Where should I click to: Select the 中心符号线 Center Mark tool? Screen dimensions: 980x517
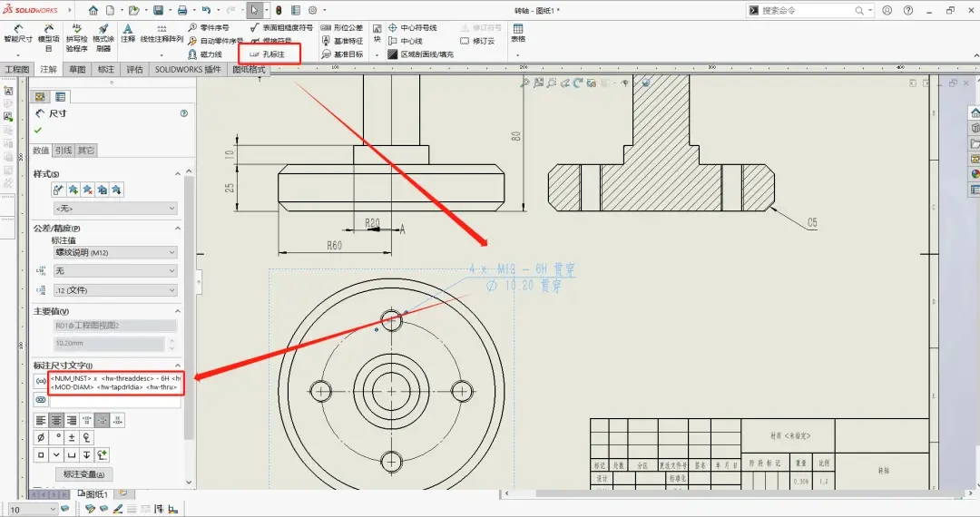[413, 27]
